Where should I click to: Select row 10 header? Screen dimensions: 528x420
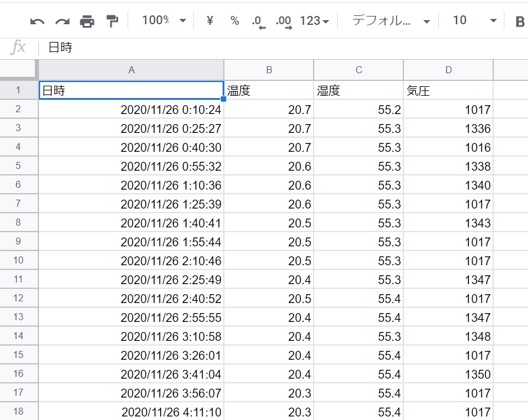18,261
